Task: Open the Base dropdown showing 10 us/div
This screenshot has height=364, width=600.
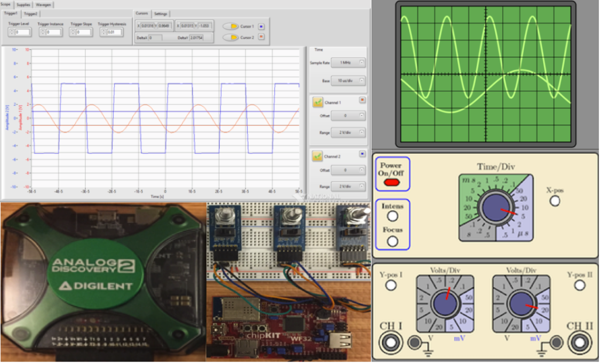Action: (347, 80)
